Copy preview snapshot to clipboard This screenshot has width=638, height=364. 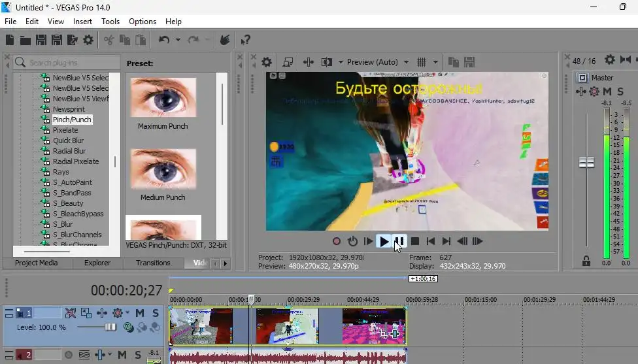453,62
